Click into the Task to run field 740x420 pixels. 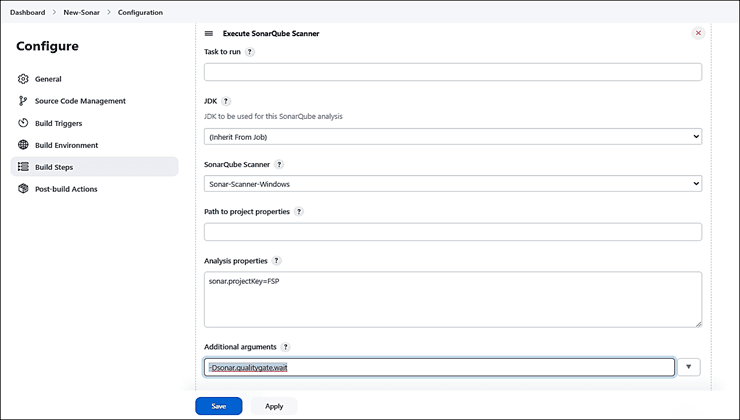tap(452, 72)
